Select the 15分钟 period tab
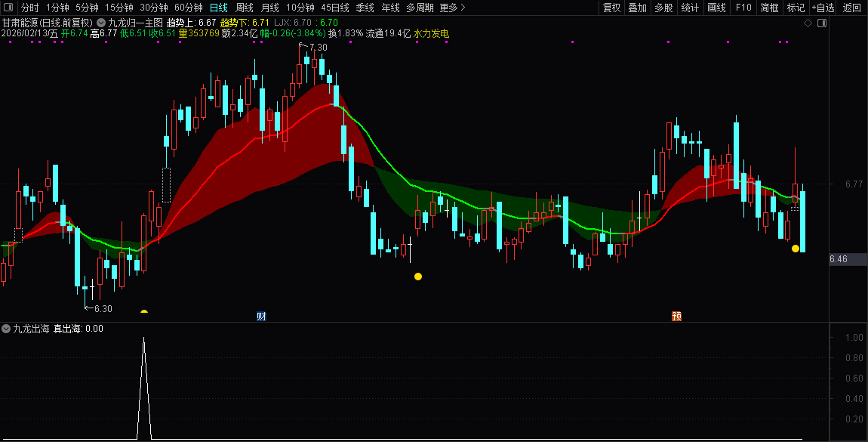This screenshot has width=868, height=442. 119,8
